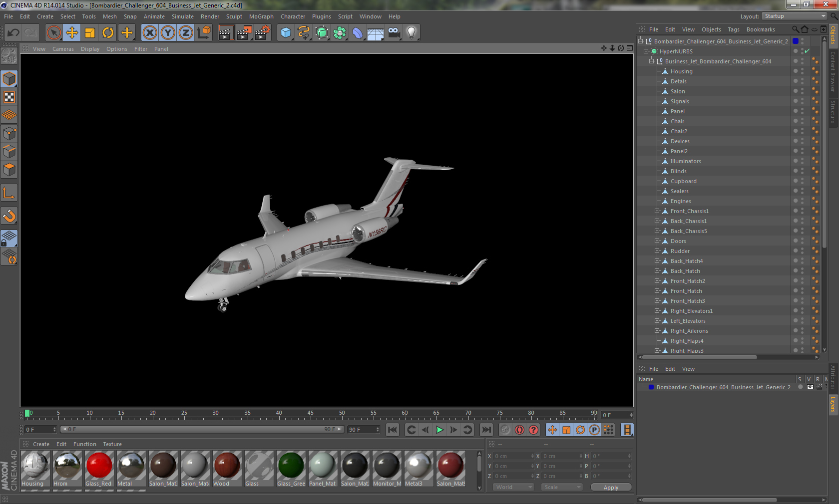Viewport: 839px width, 504px height.
Task: Toggle Y axis lock
Action: click(168, 33)
